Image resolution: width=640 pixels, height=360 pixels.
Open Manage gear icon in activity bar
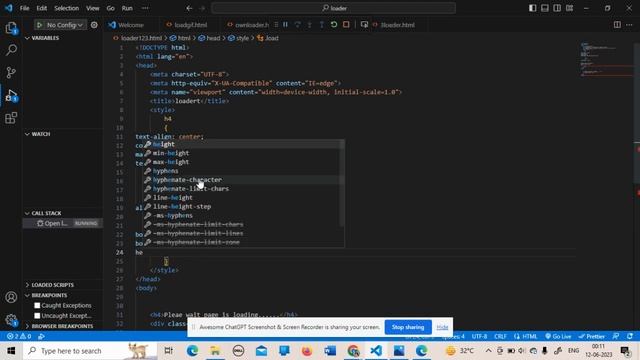tap(11, 320)
